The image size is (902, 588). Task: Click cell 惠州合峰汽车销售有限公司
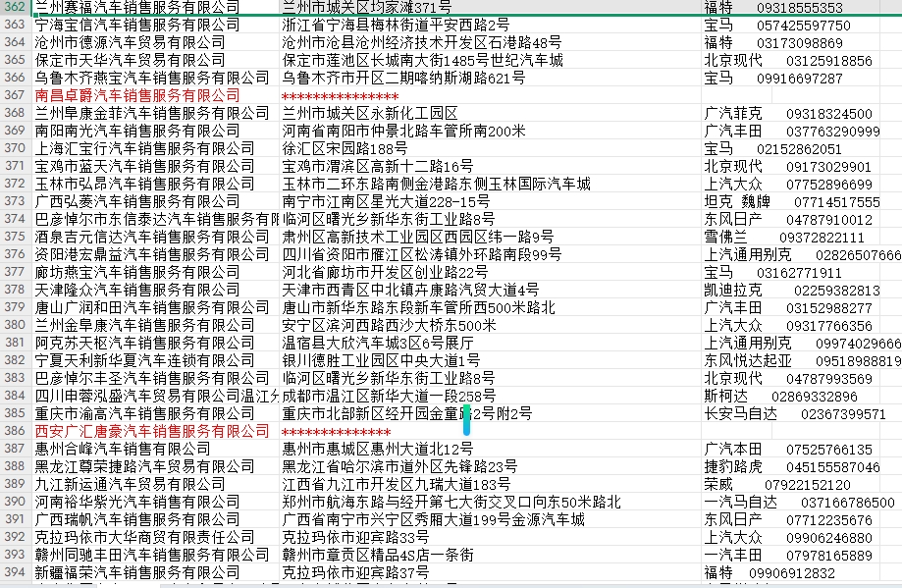click(x=123, y=449)
